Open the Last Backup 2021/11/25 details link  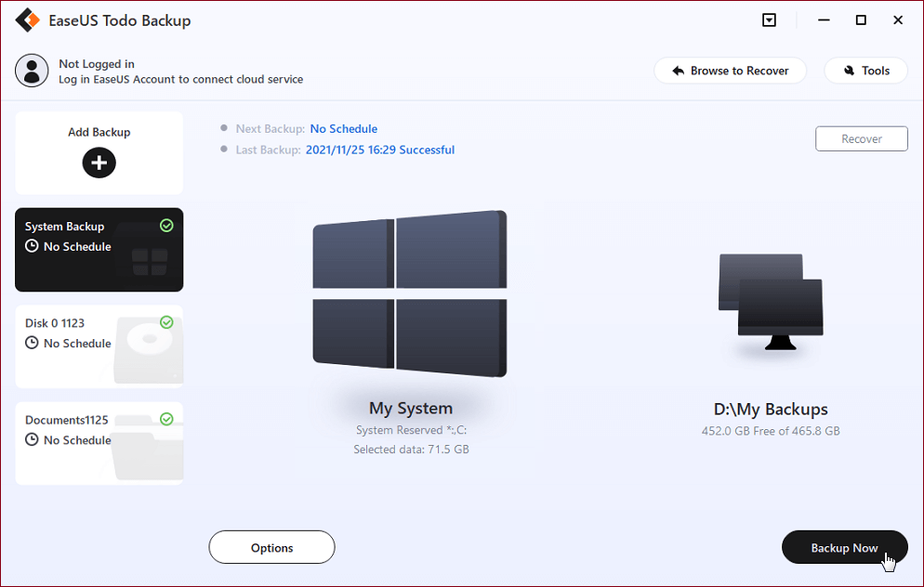coord(380,149)
